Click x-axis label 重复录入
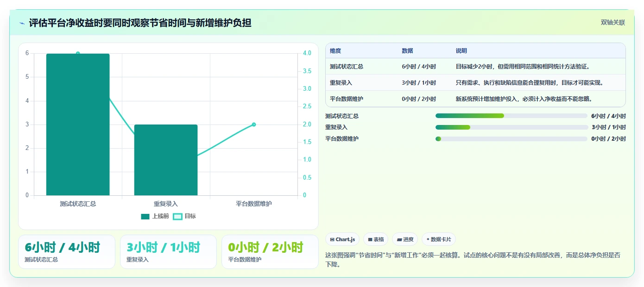 point(166,204)
